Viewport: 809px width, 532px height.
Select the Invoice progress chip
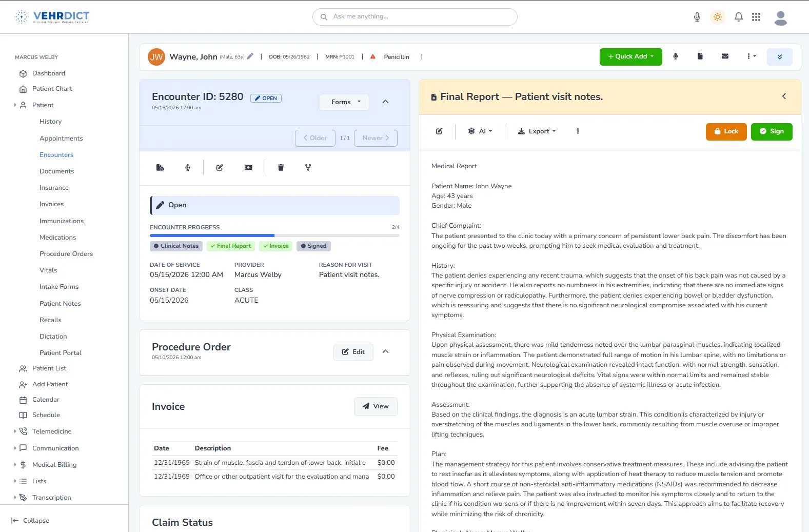click(x=276, y=246)
